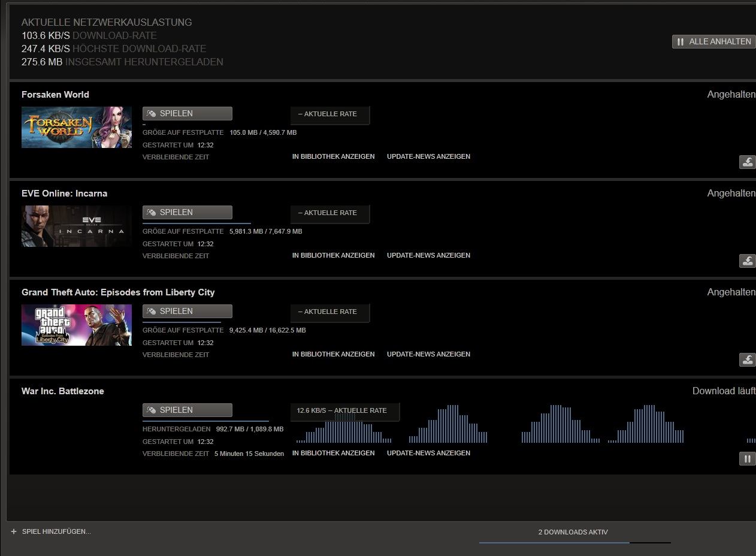
Task: Click the 5 Minuten 15 Sekunden remaining time
Action: click(x=249, y=454)
